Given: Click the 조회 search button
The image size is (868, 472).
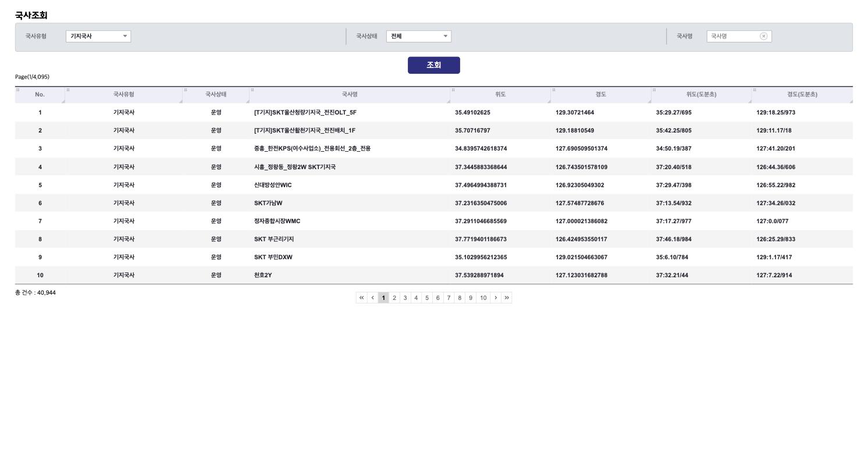Looking at the screenshot, I should click(434, 65).
